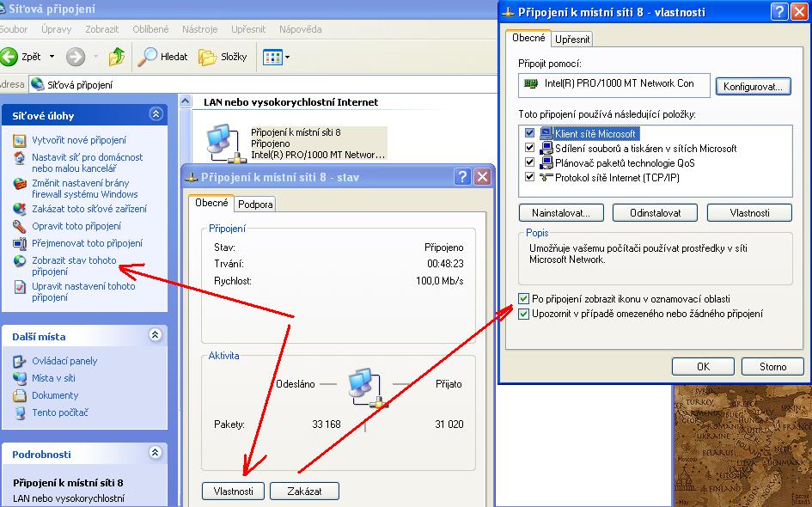This screenshot has height=507, width=812.
Task: Uncheck Protokol sítě Internet (TCP/IP) checkbox
Action: coord(529,177)
